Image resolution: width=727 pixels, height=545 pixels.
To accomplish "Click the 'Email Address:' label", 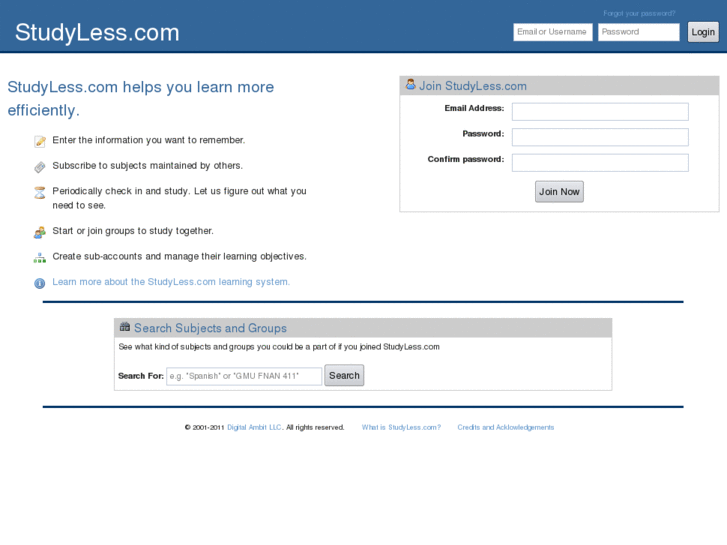I will pyautogui.click(x=474, y=108).
